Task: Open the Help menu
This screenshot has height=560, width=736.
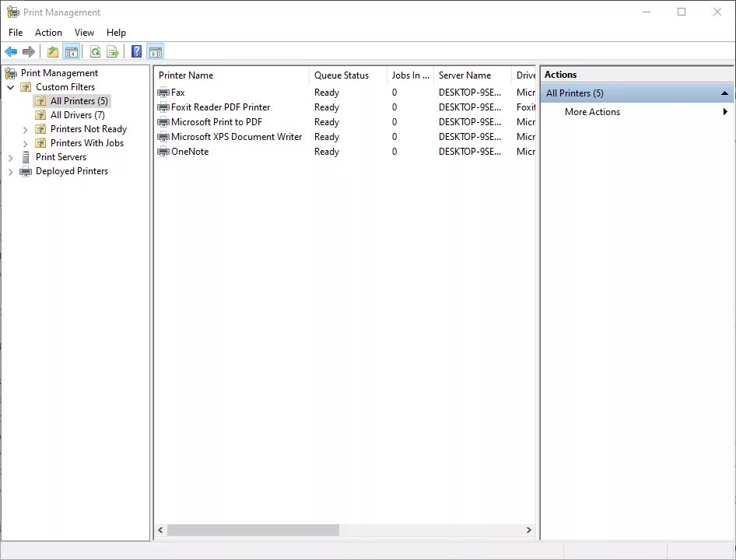Action: [x=116, y=33]
